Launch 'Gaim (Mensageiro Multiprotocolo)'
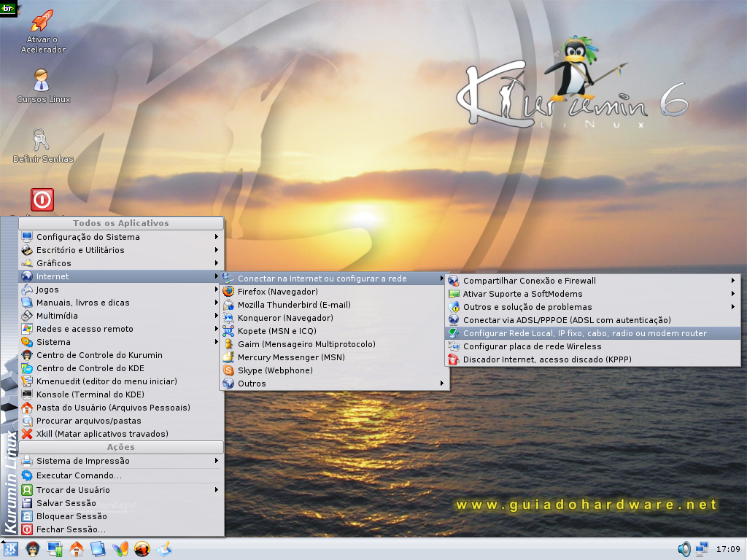The width and height of the screenshot is (747, 560). pyautogui.click(x=334, y=344)
